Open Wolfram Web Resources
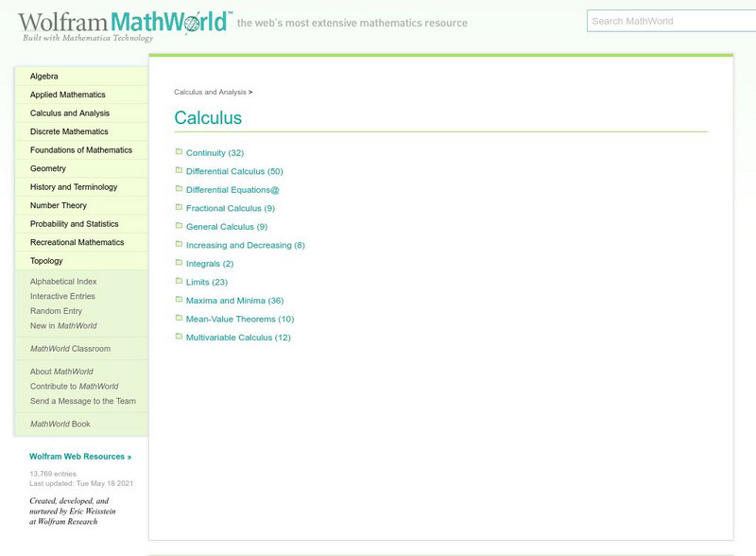Viewport: 756px width, 556px height. (80, 457)
